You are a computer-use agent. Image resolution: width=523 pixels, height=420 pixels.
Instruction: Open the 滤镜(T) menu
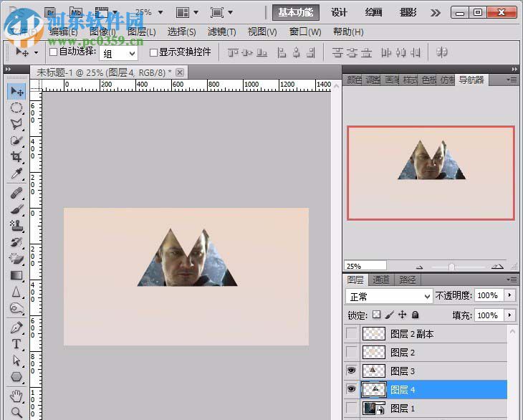pos(221,32)
